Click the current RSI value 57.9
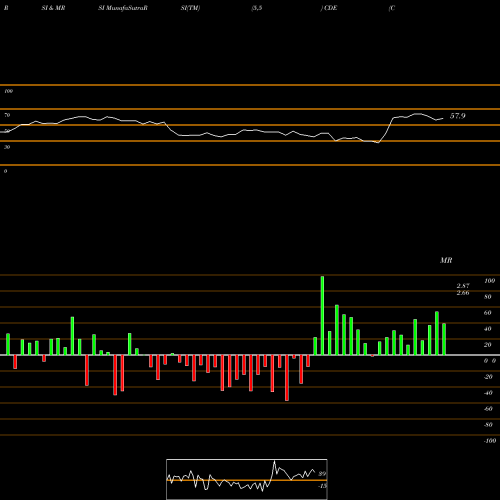 tap(457, 116)
